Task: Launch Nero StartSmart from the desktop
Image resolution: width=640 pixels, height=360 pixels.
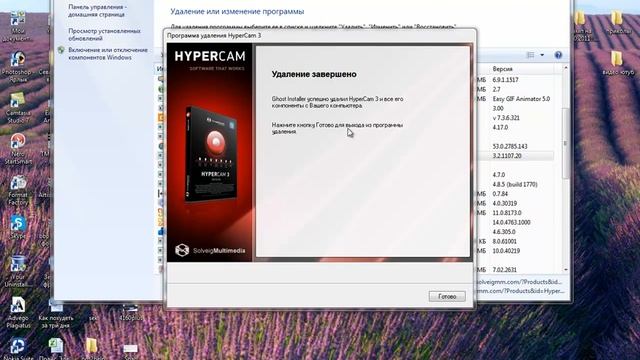Action: (18, 149)
